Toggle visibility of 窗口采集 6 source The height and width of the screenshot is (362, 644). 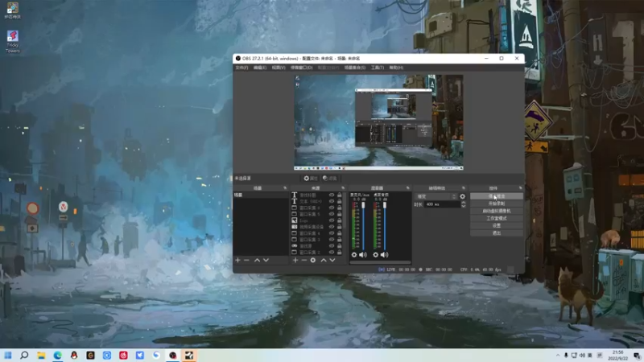[332, 208]
